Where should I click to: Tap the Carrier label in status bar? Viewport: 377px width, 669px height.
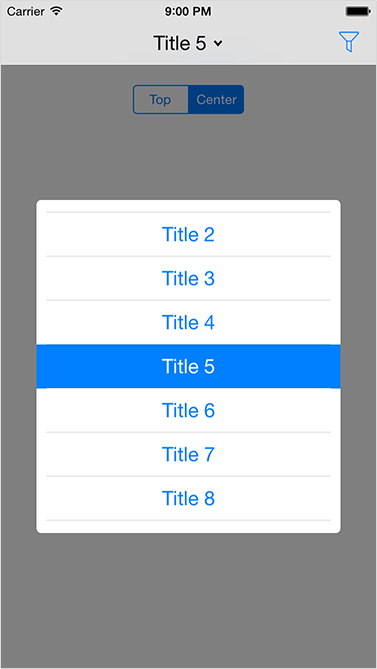click(26, 11)
